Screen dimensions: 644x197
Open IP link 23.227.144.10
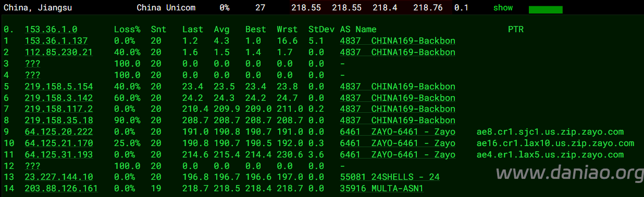tap(59, 177)
